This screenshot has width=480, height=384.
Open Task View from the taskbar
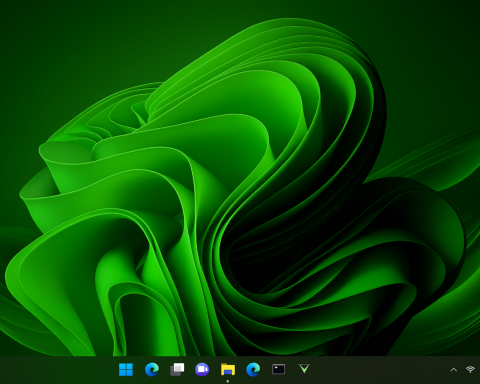click(x=177, y=369)
